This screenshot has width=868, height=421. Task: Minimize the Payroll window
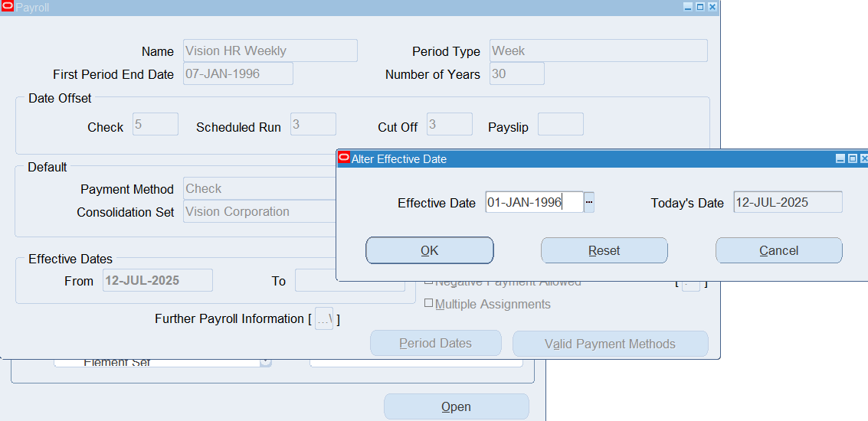pyautogui.click(x=688, y=7)
